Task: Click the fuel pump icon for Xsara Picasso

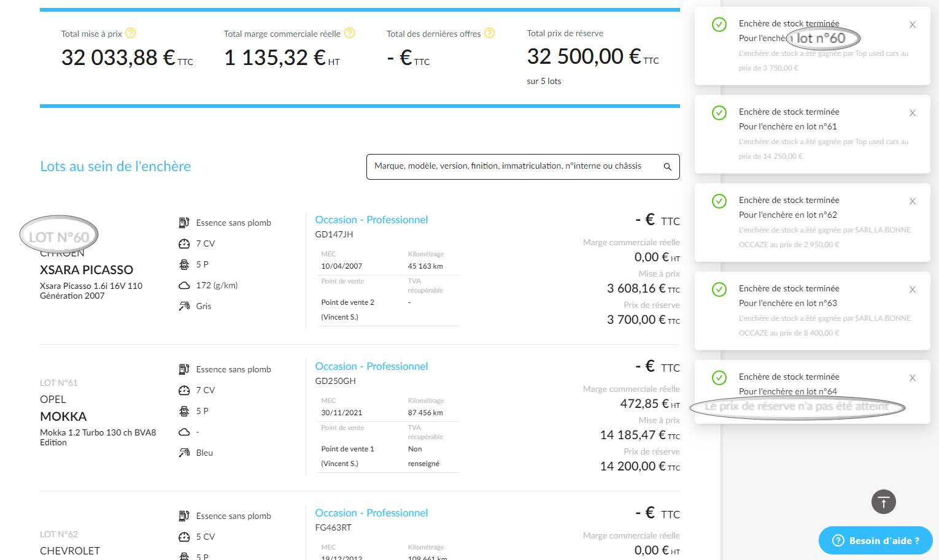Action: tap(184, 223)
